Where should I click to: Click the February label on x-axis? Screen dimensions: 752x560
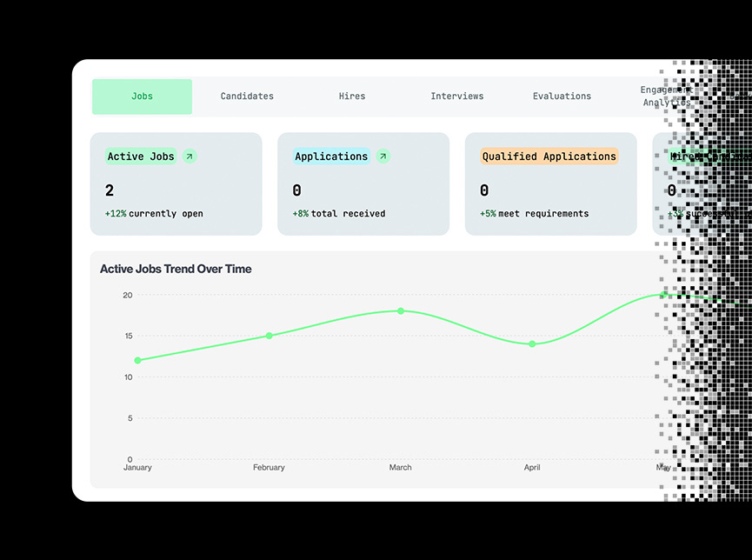point(269,468)
